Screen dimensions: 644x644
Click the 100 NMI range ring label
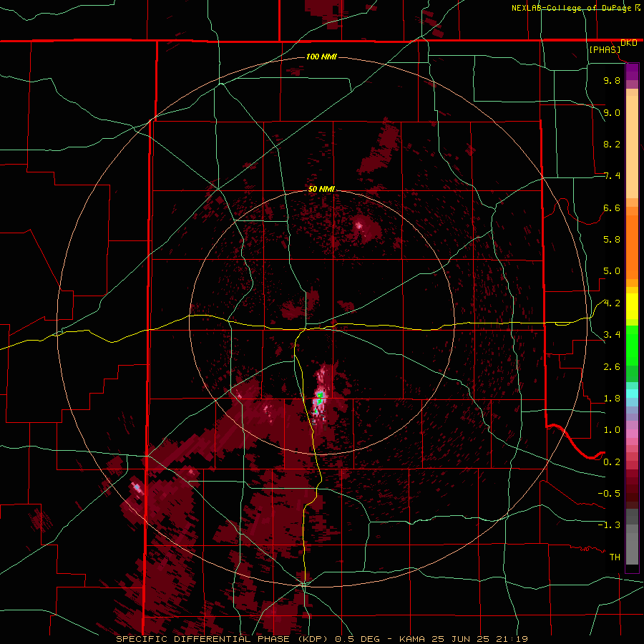pyautogui.click(x=321, y=57)
